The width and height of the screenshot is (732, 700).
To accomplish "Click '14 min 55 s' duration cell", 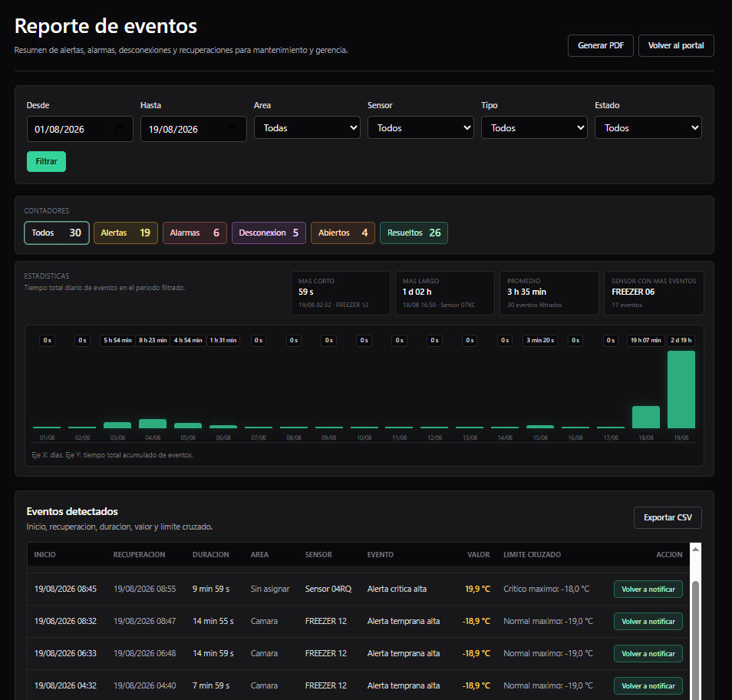I will pos(213,621).
